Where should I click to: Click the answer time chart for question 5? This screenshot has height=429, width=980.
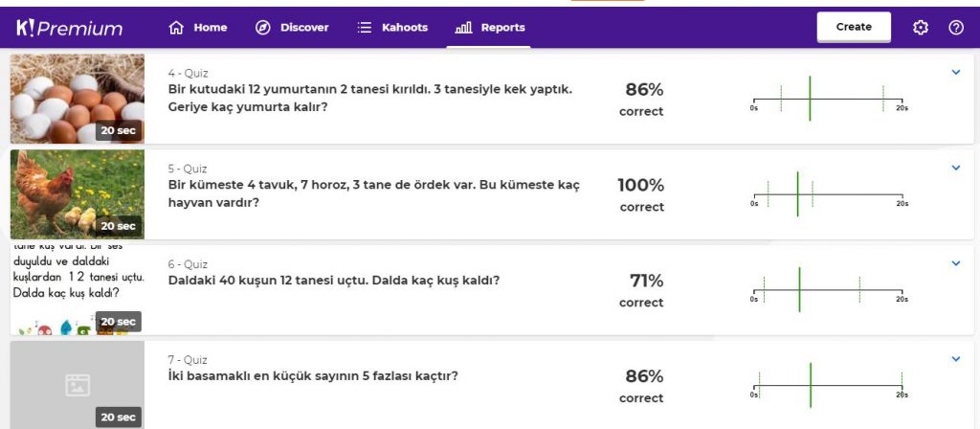[831, 194]
